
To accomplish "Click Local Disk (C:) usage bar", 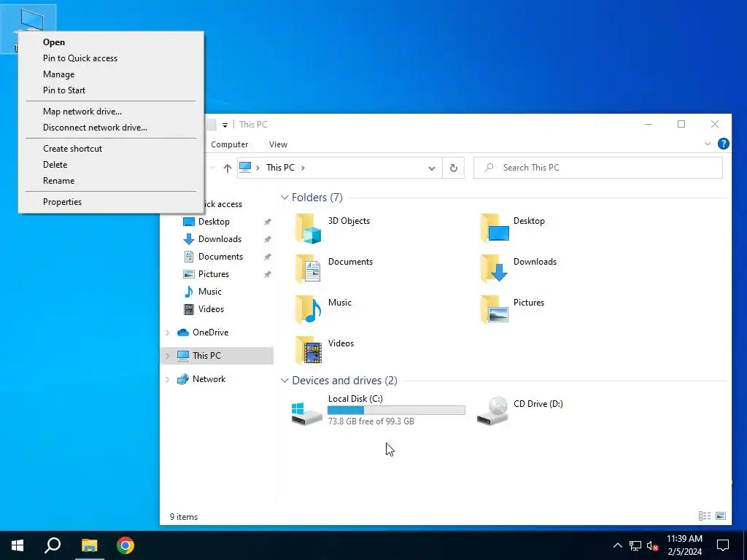I will (396, 410).
